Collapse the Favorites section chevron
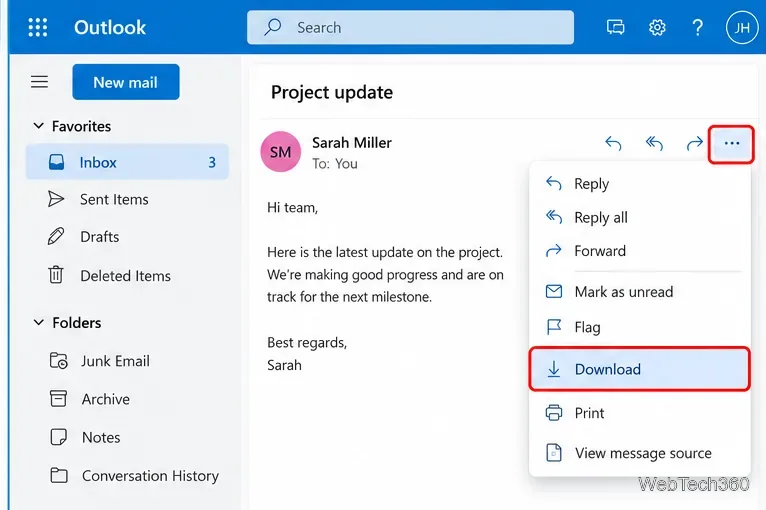 coord(38,126)
